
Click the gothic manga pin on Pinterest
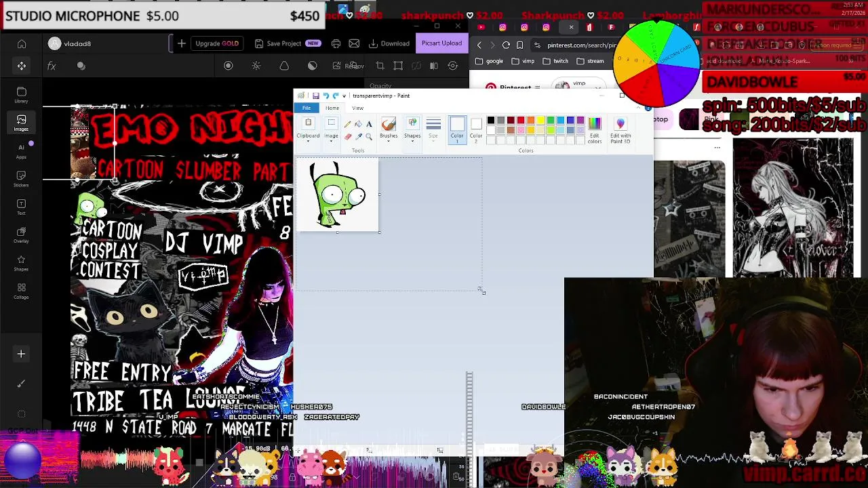793,208
